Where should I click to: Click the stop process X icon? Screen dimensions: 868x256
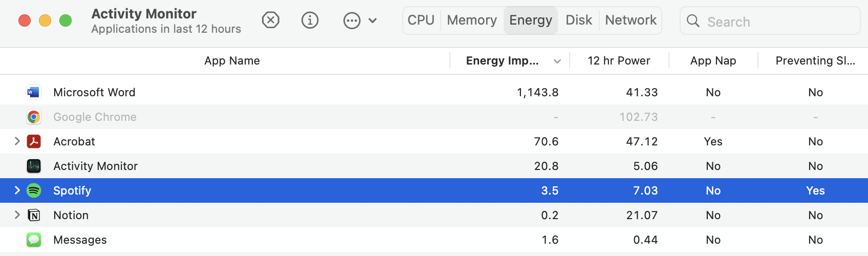(270, 20)
